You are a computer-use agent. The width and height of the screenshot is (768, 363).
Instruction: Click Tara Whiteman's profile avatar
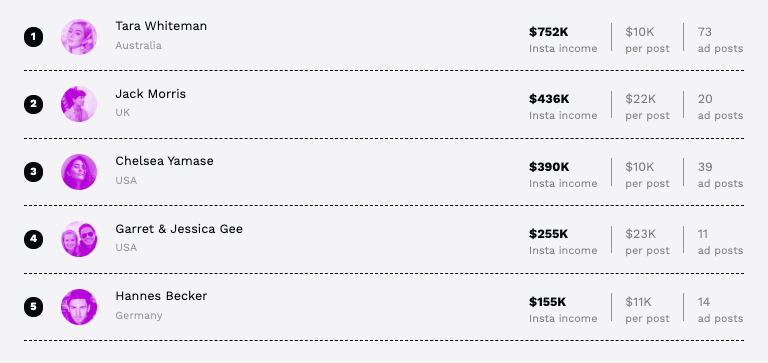tap(79, 37)
